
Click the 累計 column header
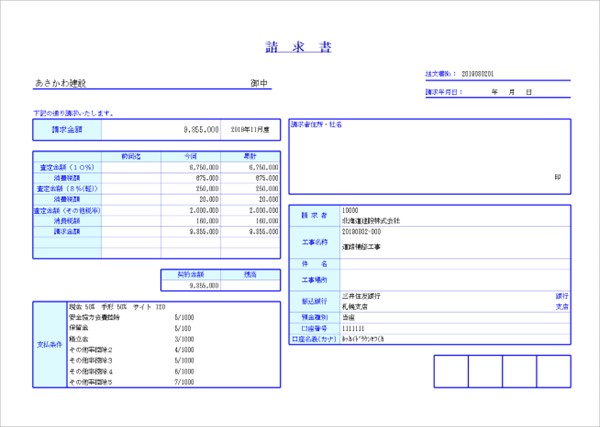(x=250, y=157)
